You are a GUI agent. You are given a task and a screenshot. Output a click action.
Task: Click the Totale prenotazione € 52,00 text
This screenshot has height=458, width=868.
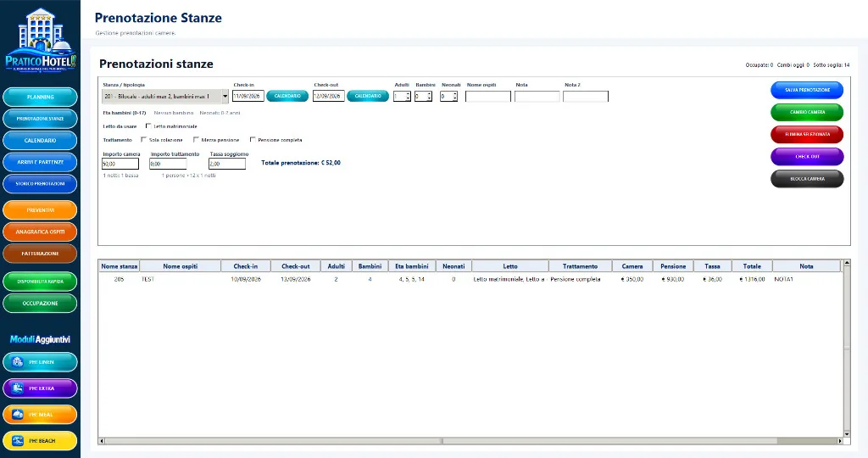tap(301, 163)
